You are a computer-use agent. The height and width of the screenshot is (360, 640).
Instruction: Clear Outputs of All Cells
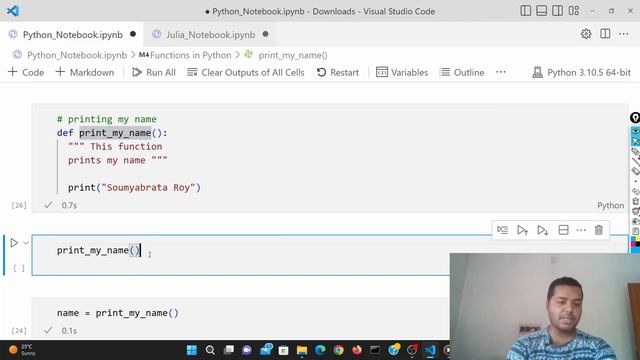tap(246, 72)
